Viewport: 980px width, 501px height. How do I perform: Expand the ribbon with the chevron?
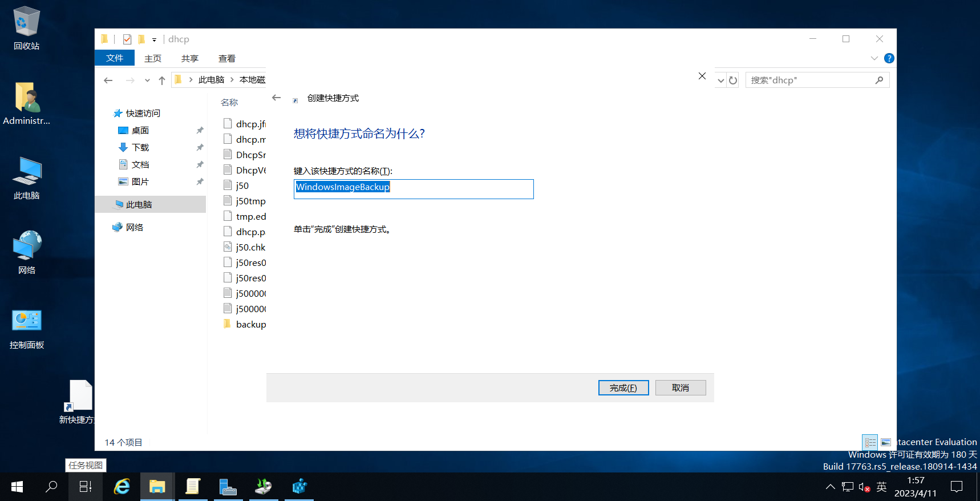point(874,58)
